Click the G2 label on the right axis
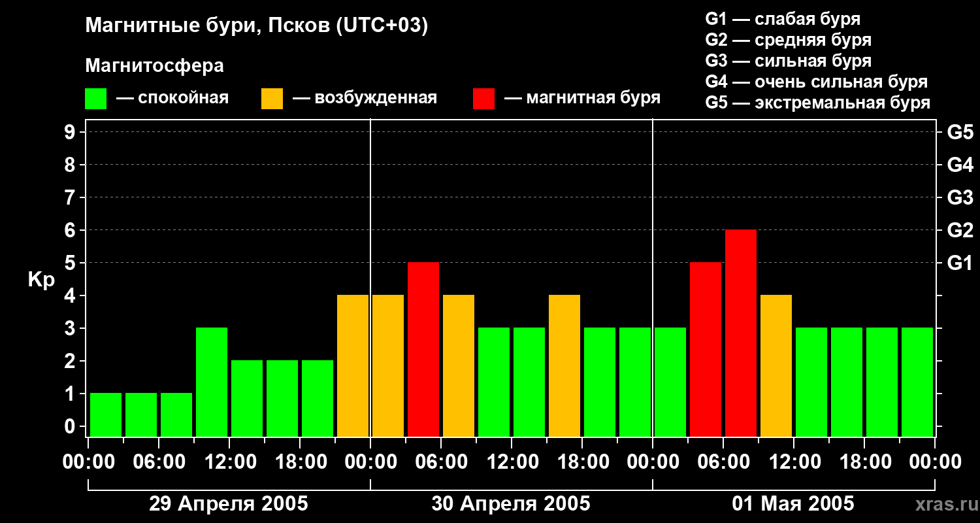Image resolution: width=980 pixels, height=523 pixels. pyautogui.click(x=960, y=230)
